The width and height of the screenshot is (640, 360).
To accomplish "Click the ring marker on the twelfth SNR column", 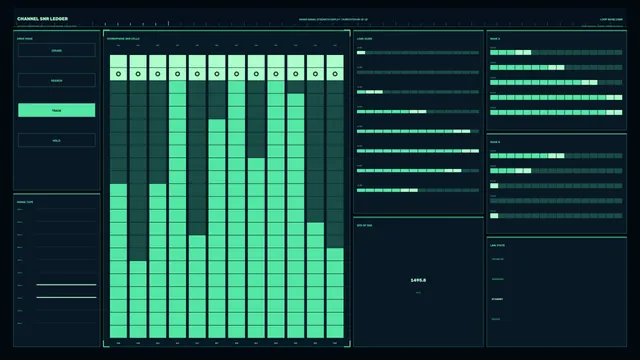I will [335, 74].
